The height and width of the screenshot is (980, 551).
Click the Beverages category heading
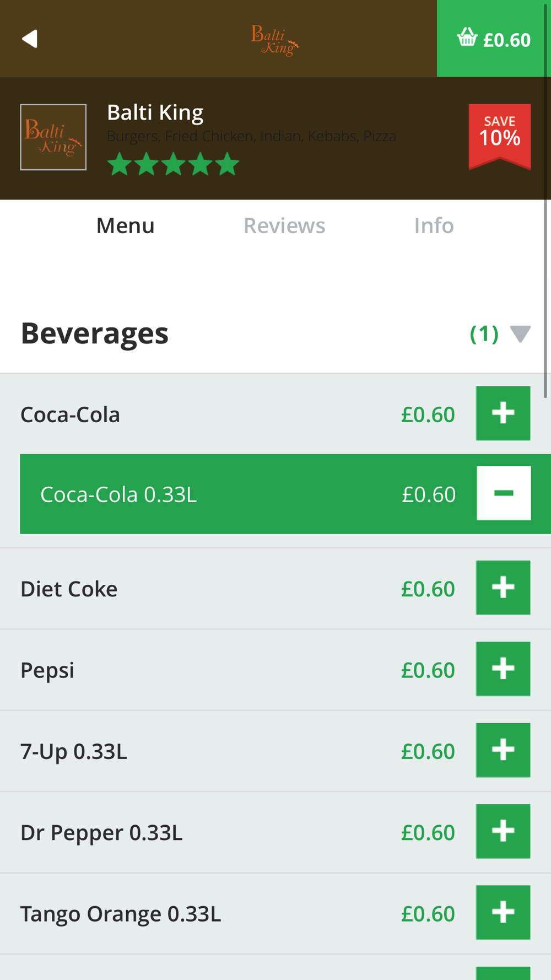tap(95, 333)
